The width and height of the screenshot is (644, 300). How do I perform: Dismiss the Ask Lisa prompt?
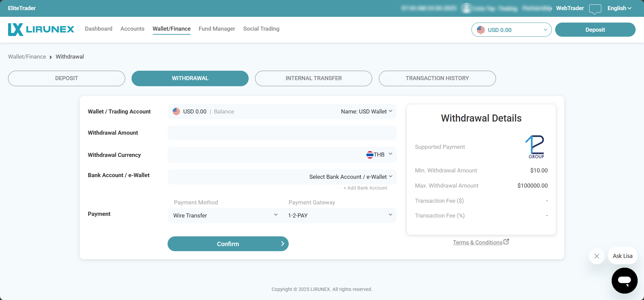point(597,256)
